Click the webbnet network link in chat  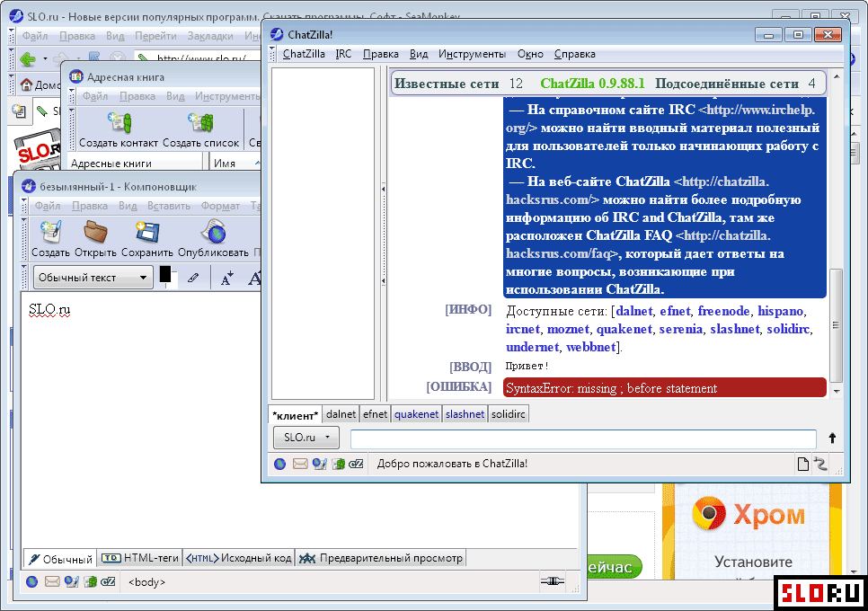point(591,347)
